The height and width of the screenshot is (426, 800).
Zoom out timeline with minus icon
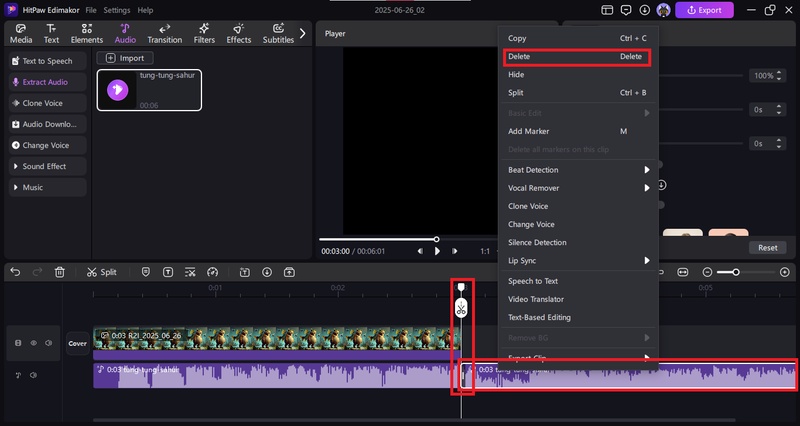point(708,272)
